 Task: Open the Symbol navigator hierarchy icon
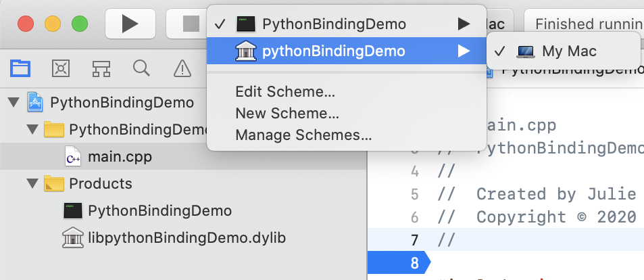point(101,68)
